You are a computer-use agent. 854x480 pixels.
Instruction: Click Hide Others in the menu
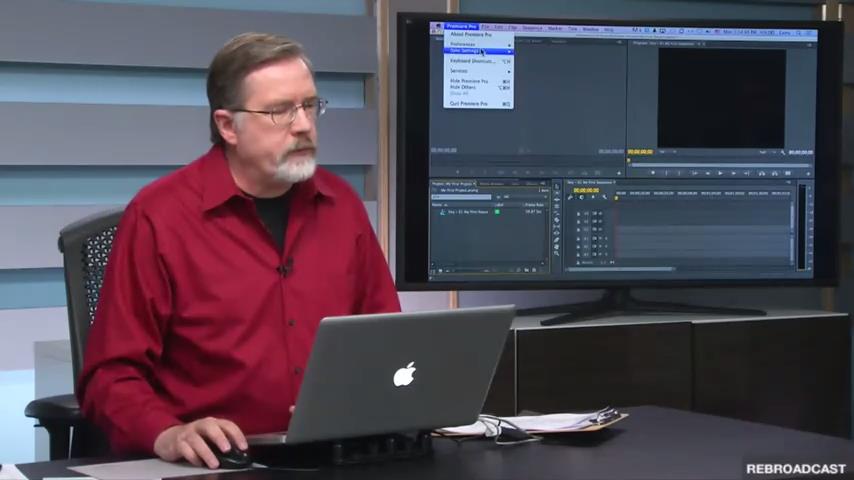[478, 87]
